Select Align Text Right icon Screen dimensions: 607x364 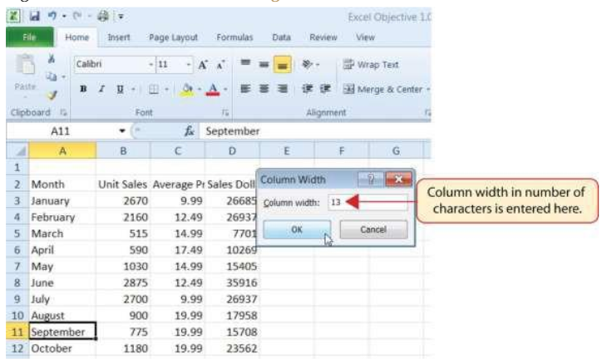282,89
